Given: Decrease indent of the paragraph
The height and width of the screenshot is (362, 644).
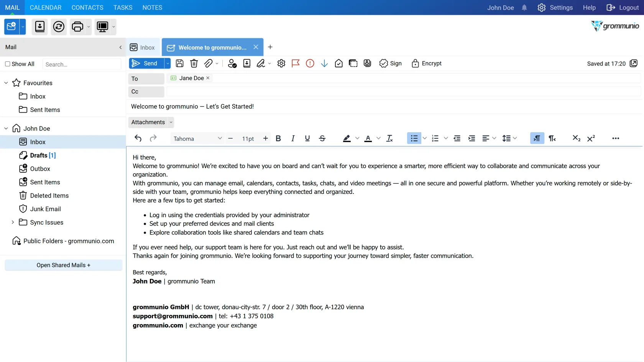Looking at the screenshot, I should (457, 138).
